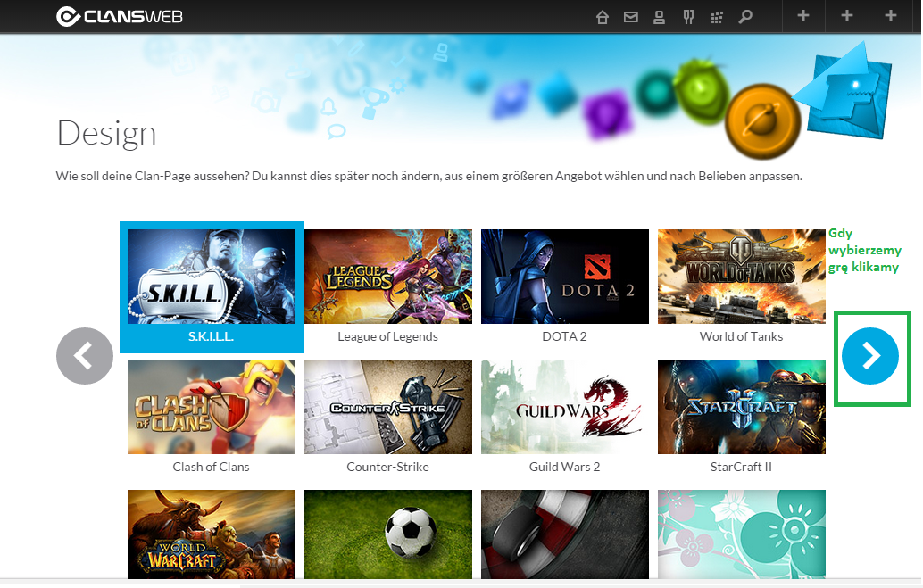Select the World of Tanks design image

741,277
